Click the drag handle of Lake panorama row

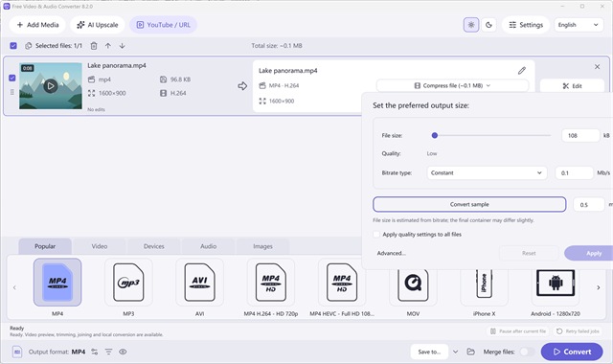click(12, 92)
